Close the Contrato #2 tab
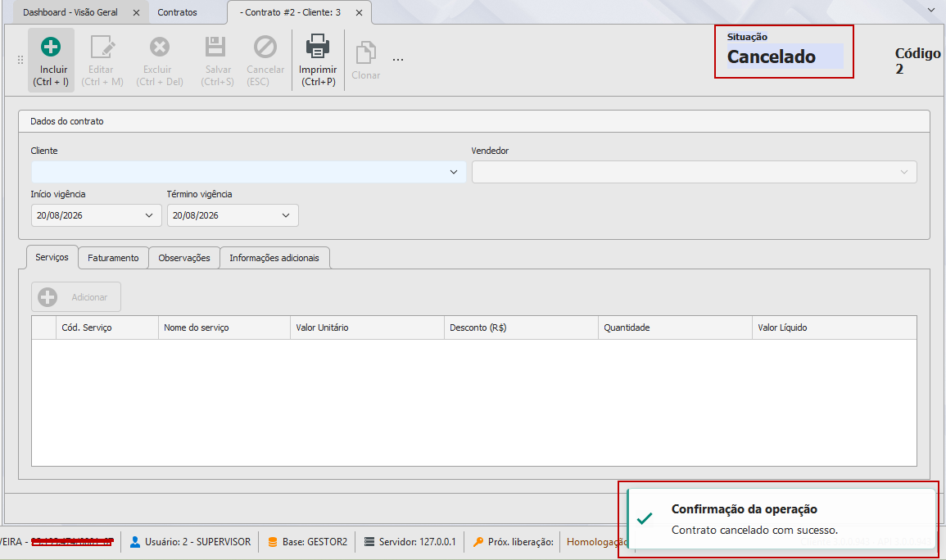Viewport: 946px width, 560px height. point(359,12)
